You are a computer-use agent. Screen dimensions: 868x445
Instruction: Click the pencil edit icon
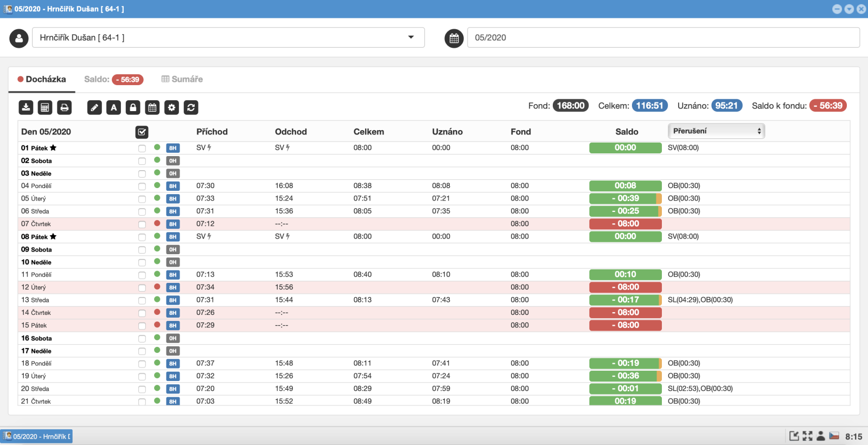coord(94,107)
